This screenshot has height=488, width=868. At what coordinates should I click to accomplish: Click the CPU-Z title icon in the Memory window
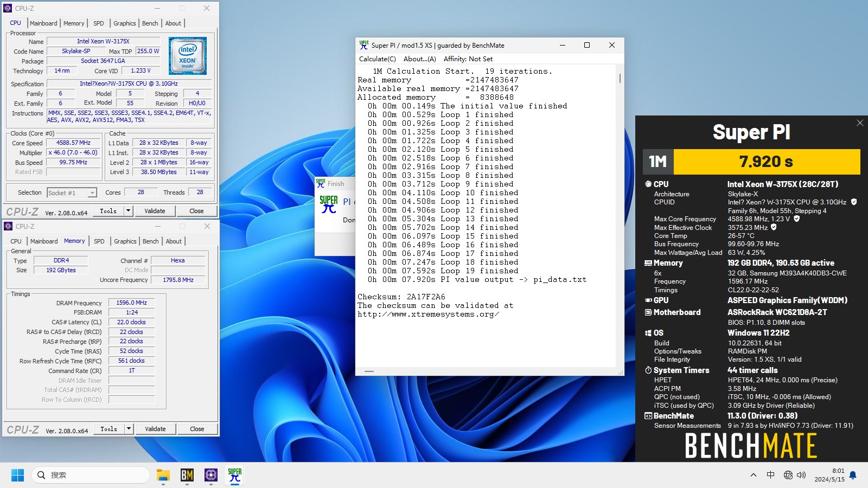point(8,226)
